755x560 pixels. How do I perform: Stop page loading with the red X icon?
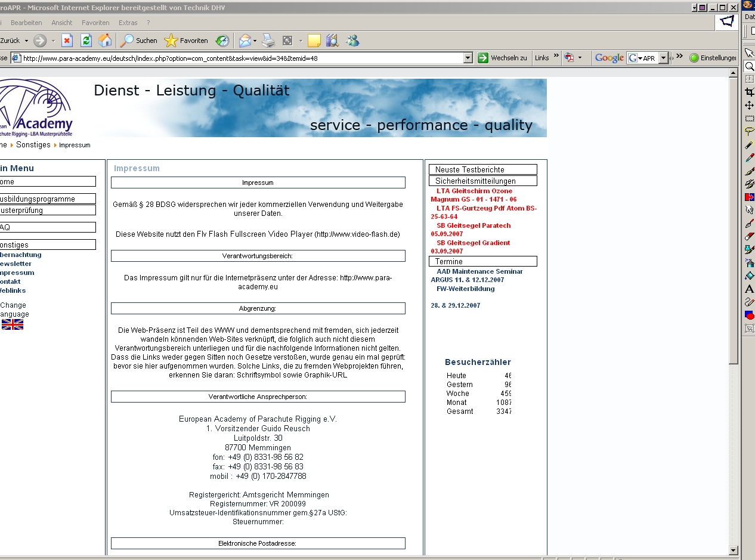[67, 41]
